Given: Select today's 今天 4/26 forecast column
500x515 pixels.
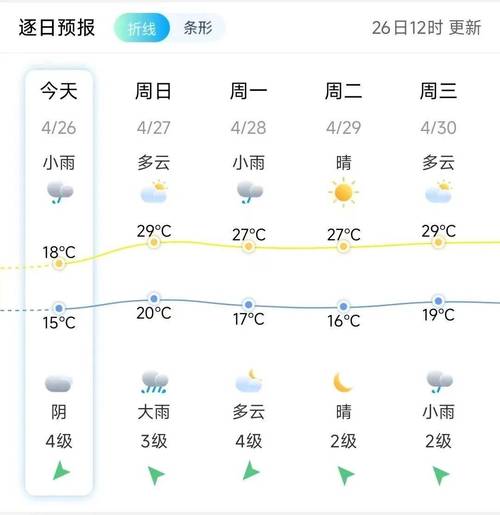Looking at the screenshot, I should click(x=59, y=282).
